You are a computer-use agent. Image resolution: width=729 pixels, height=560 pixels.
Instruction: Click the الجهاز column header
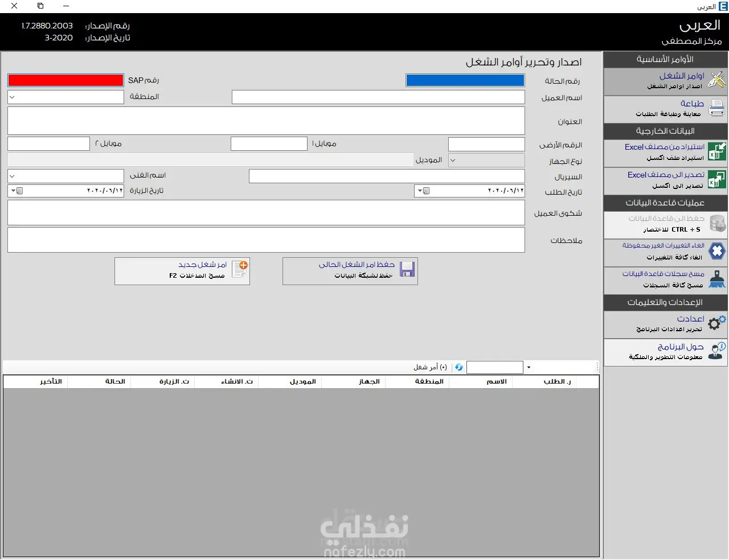[354, 382]
